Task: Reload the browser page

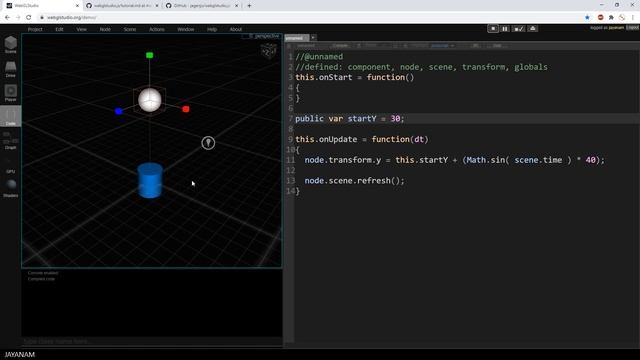Action: pos(29,18)
